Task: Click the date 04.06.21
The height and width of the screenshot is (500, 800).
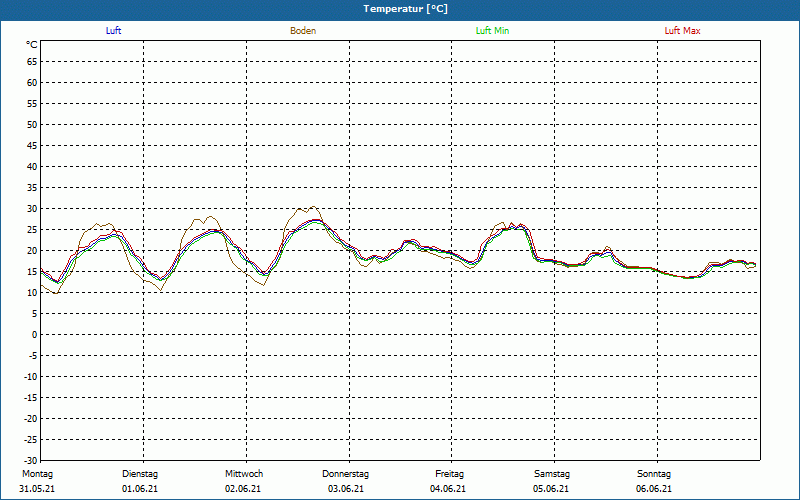Action: click(448, 489)
